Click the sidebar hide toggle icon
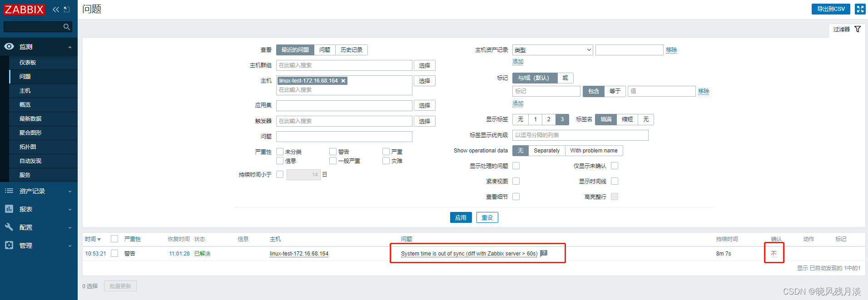The image size is (868, 300). point(67,10)
